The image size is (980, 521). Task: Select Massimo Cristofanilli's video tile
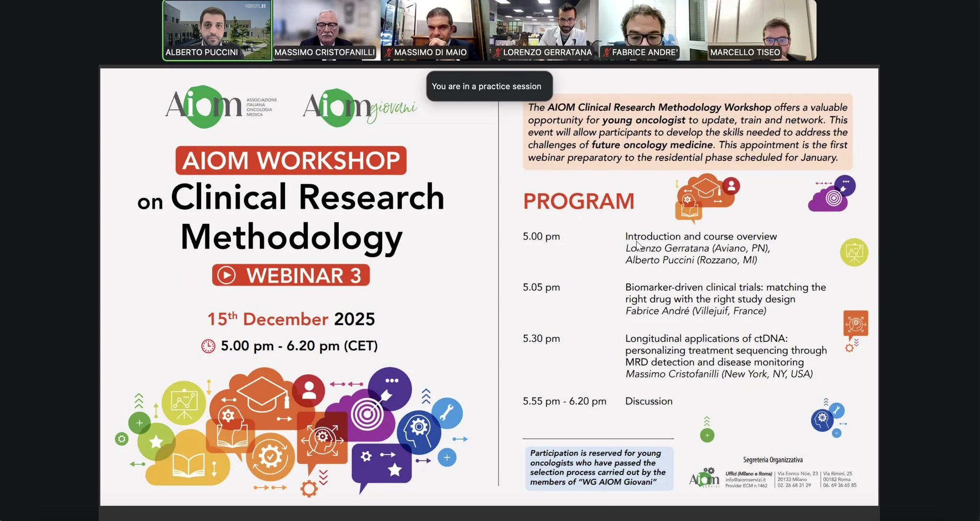pos(326,30)
